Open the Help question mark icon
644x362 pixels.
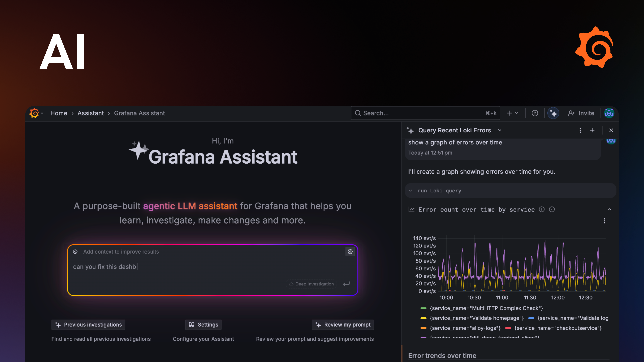[535, 113]
